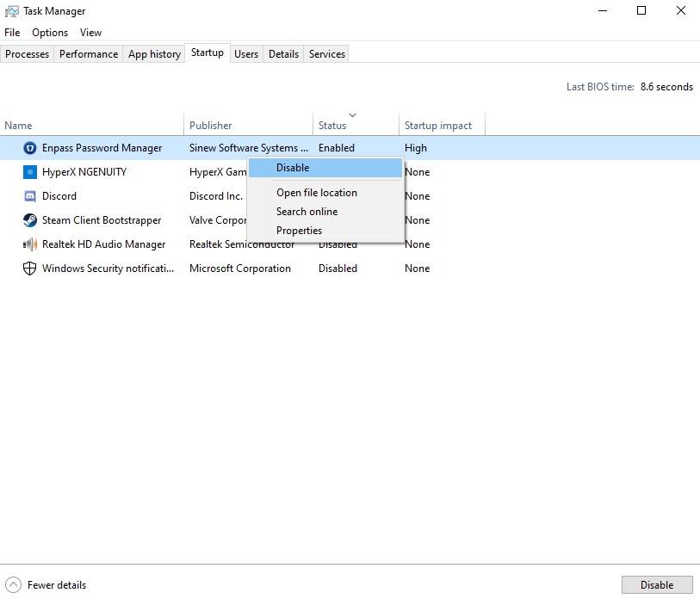
Task: Maximize the Task Manager window
Action: click(641, 10)
